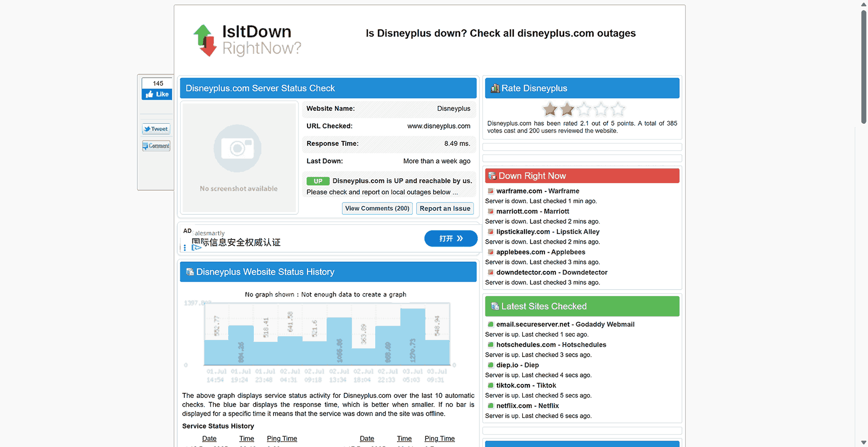The height and width of the screenshot is (447, 868).
Task: Click the first rating star
Action: 550,109
